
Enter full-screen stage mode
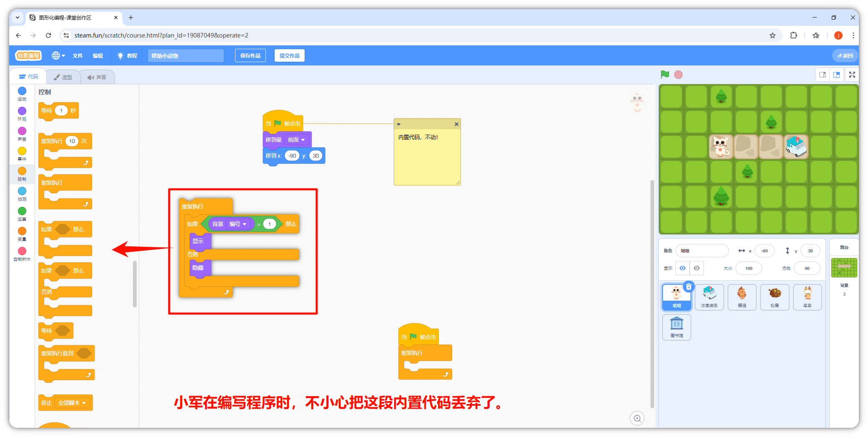[852, 75]
